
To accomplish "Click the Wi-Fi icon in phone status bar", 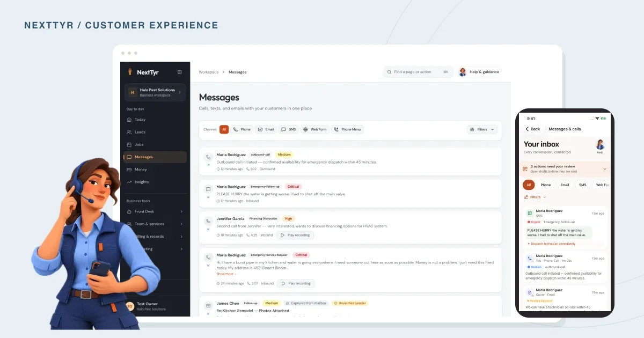I will click(597, 119).
